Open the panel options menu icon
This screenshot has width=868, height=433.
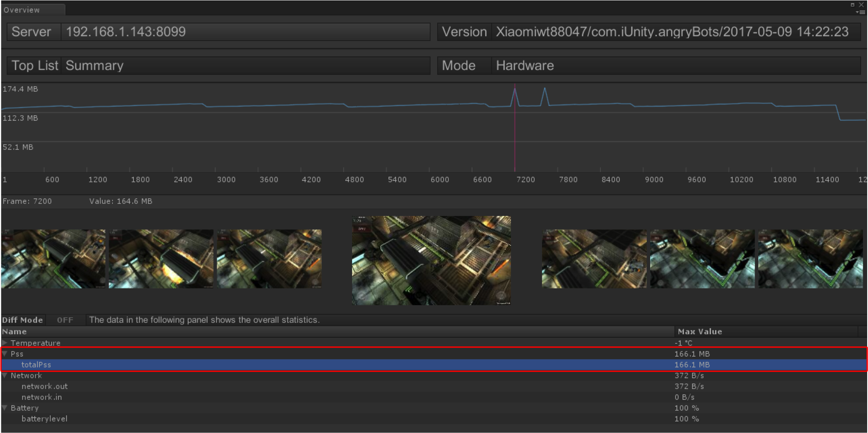point(861,12)
